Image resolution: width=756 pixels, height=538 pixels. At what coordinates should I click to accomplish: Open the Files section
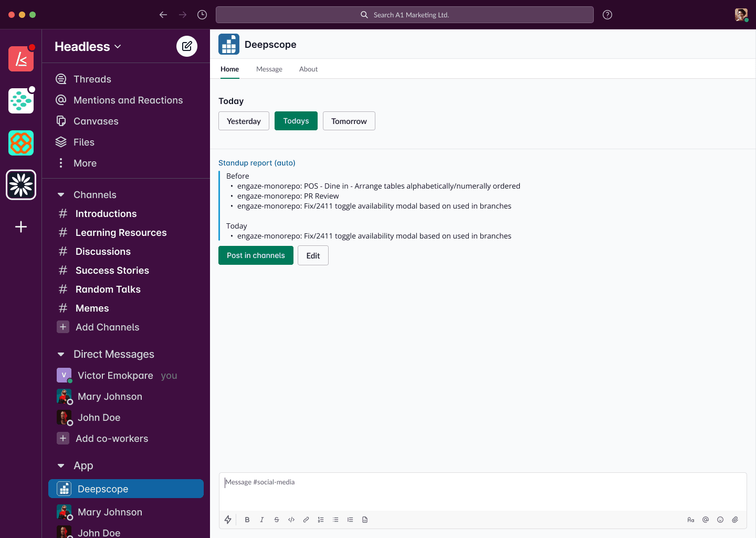click(x=84, y=142)
